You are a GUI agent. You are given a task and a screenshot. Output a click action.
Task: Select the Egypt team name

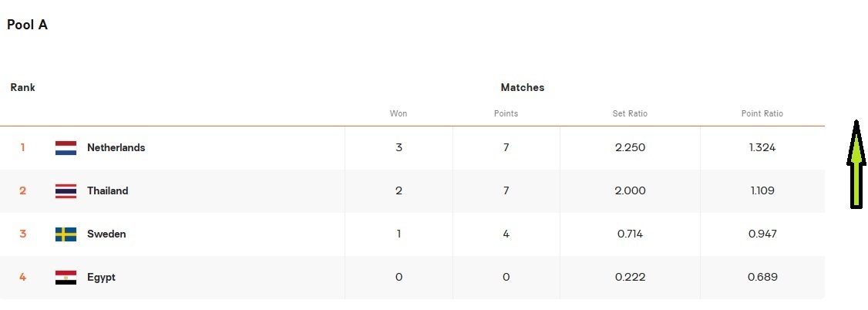coord(101,278)
